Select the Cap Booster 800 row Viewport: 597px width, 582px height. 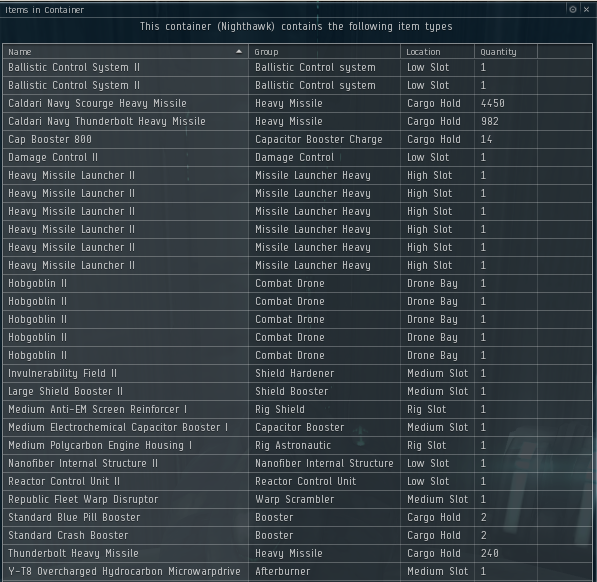pyautogui.click(x=297, y=139)
